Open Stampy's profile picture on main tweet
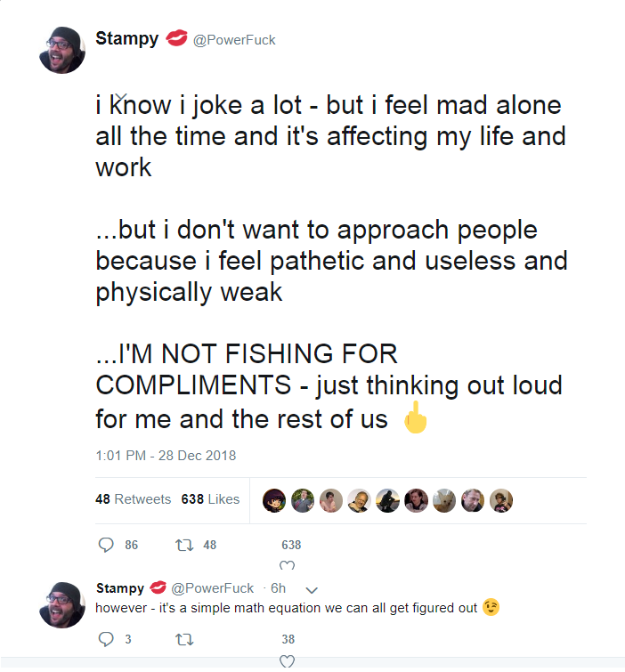Image resolution: width=625 pixels, height=672 pixels. (x=62, y=50)
